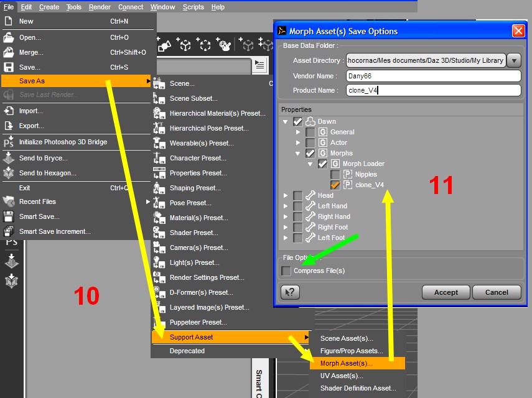
Task: Click the Send to Hexagon icon in left toolbar
Action: [12, 280]
